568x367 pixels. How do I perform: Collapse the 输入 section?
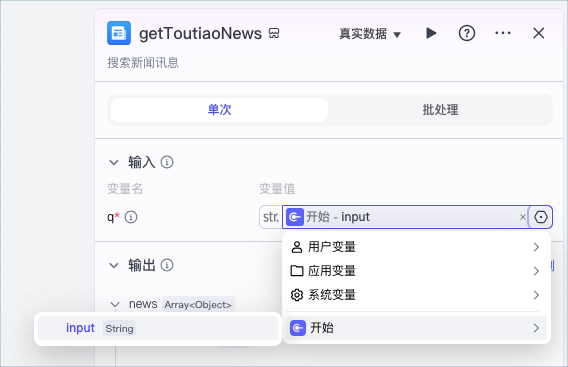(x=114, y=162)
